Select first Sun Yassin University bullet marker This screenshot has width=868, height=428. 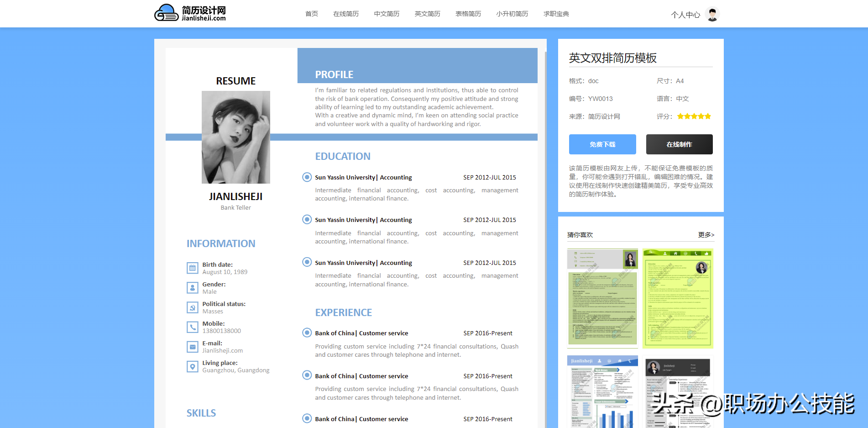(307, 177)
